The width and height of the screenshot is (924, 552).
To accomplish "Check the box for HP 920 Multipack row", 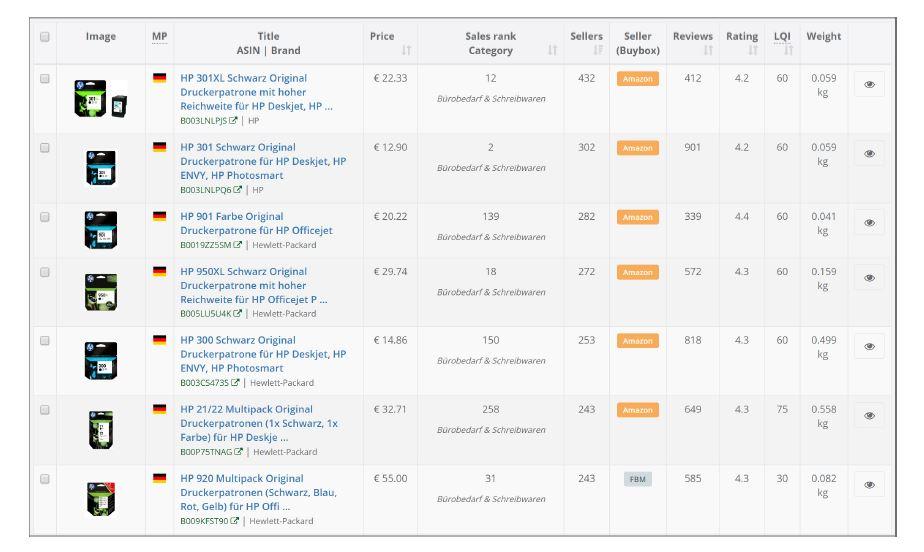I will tap(45, 479).
